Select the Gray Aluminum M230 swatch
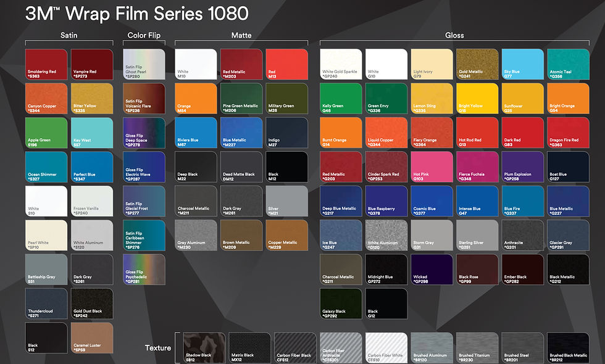 click(x=196, y=235)
